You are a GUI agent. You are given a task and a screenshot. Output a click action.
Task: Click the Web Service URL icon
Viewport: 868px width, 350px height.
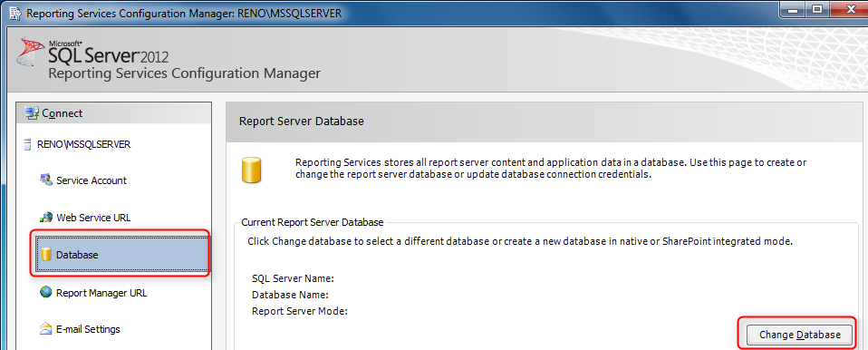pos(46,217)
